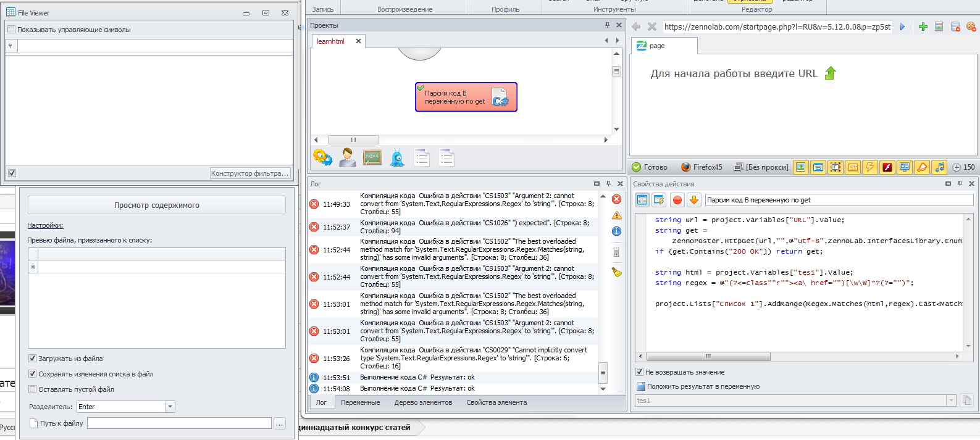Image resolution: width=980 pixels, height=440 pixels.
Task: Toggle 'Не возвращать значение' checkbox
Action: pos(640,372)
